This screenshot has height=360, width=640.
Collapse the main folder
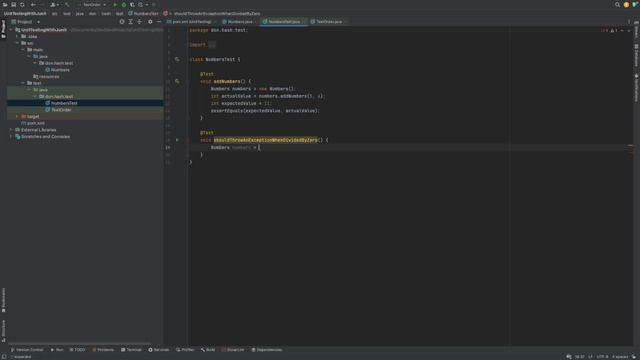pyautogui.click(x=23, y=49)
